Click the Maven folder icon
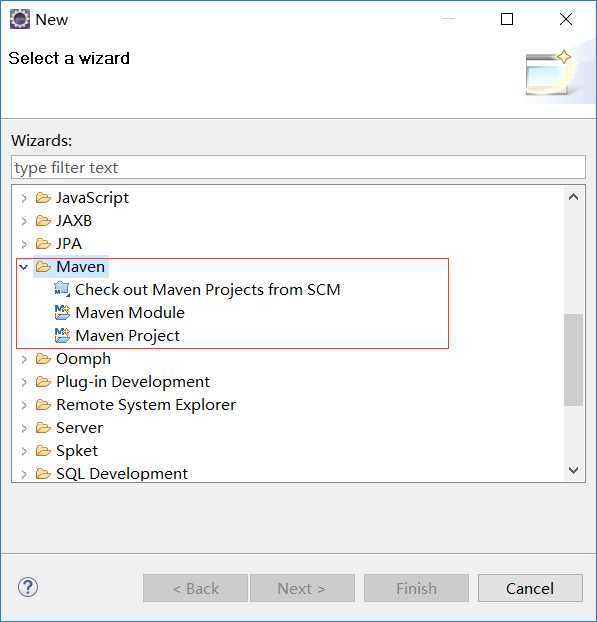The width and height of the screenshot is (597, 622). point(43,267)
